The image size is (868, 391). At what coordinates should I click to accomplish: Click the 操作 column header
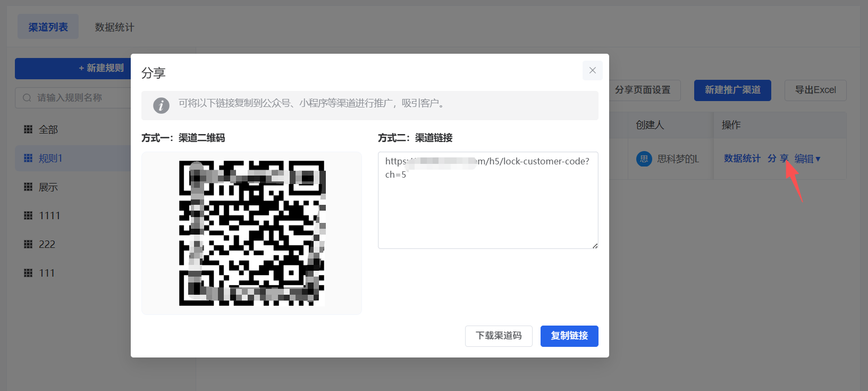click(731, 125)
